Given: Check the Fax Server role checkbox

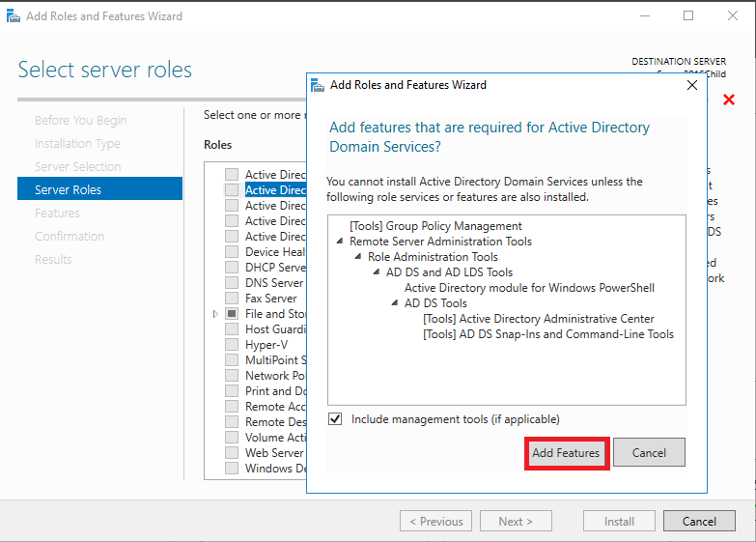Looking at the screenshot, I should click(232, 299).
